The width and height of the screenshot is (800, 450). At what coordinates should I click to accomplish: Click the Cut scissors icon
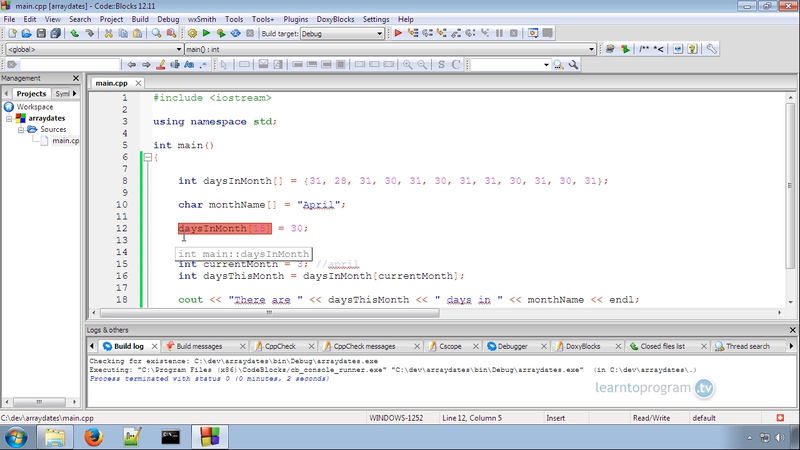108,33
